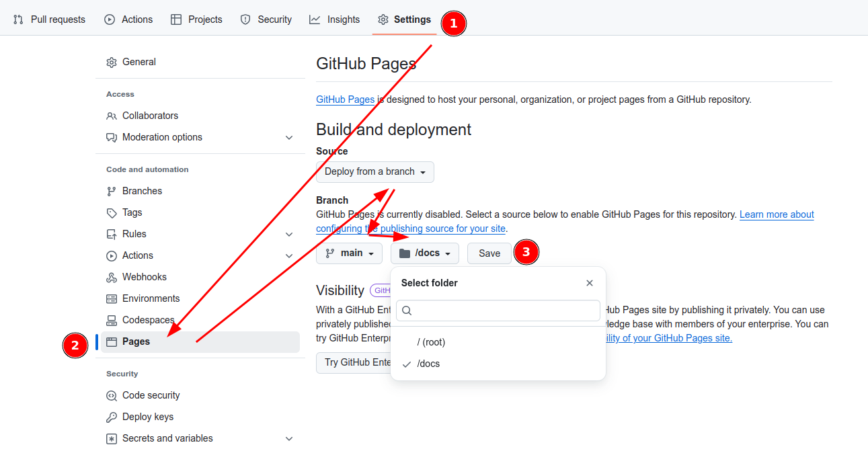The image size is (868, 449).
Task: Click the Webhooks icon in sidebar
Action: coord(112,278)
